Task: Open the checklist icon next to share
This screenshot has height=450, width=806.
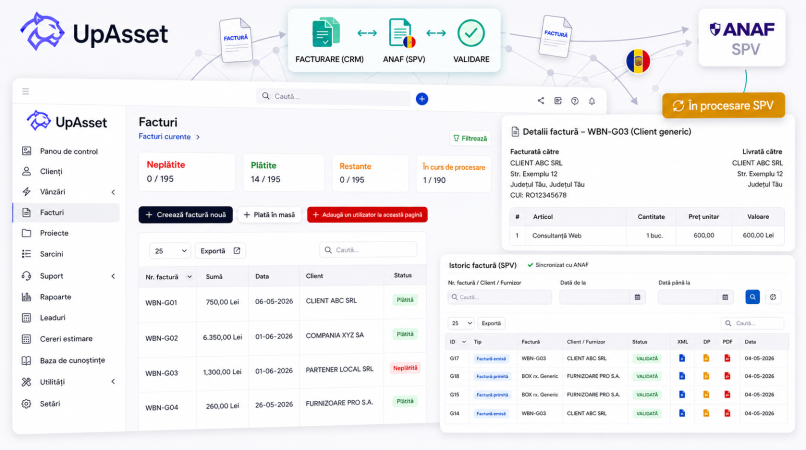Action: 558,101
